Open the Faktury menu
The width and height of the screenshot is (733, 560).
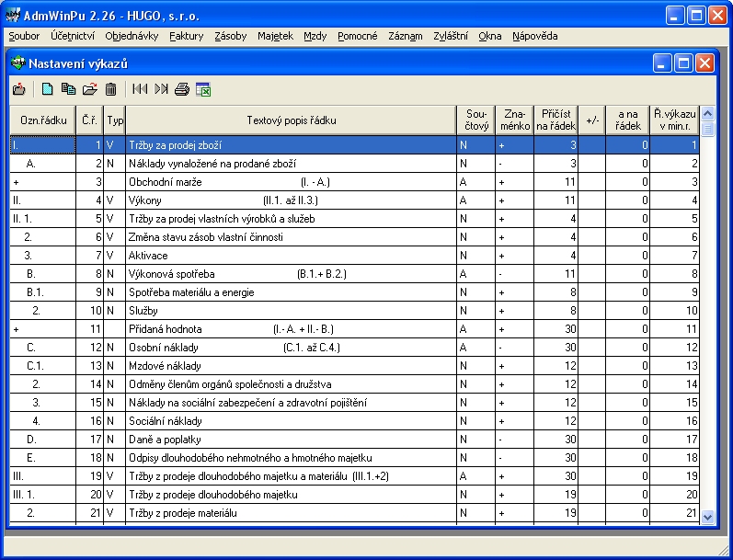186,36
